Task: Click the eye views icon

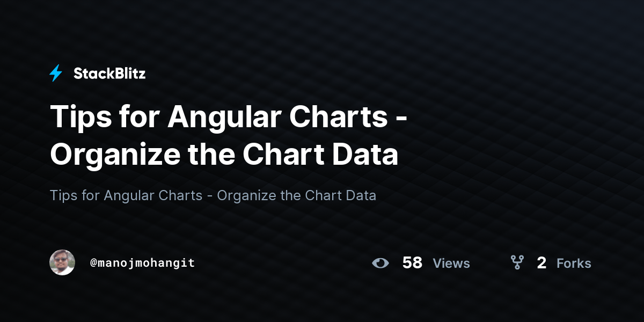Action: click(x=380, y=263)
